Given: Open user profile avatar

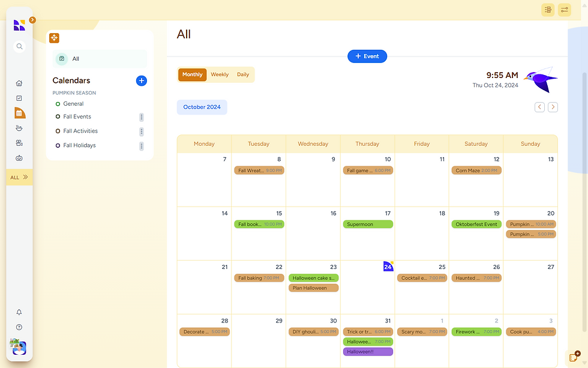Looking at the screenshot, I should click(19, 347).
